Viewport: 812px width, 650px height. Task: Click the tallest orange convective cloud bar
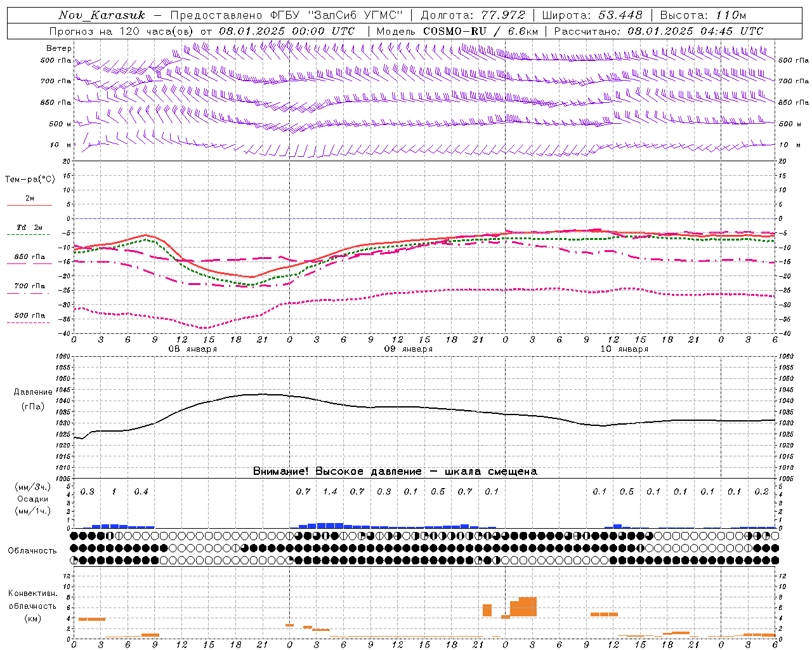(528, 606)
